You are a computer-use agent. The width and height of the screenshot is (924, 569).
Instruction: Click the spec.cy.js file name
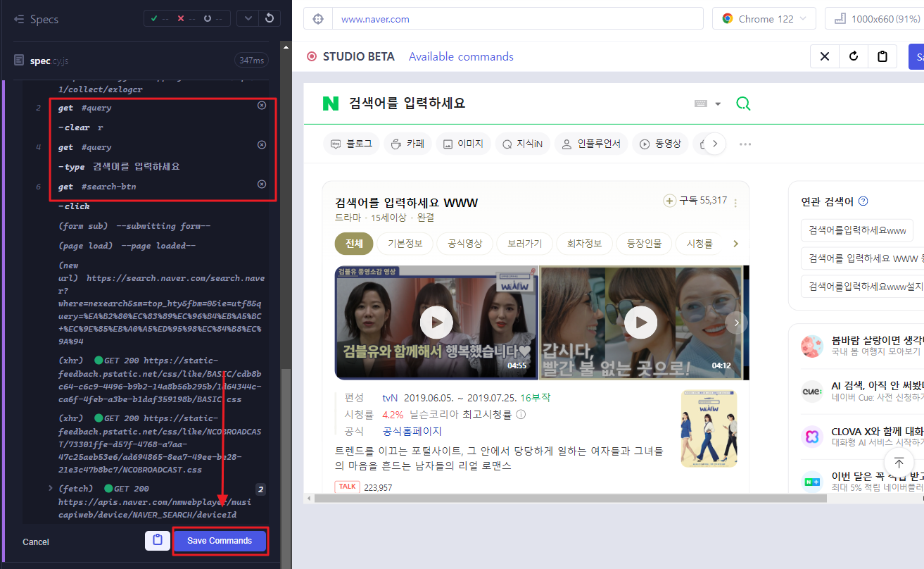(x=50, y=61)
